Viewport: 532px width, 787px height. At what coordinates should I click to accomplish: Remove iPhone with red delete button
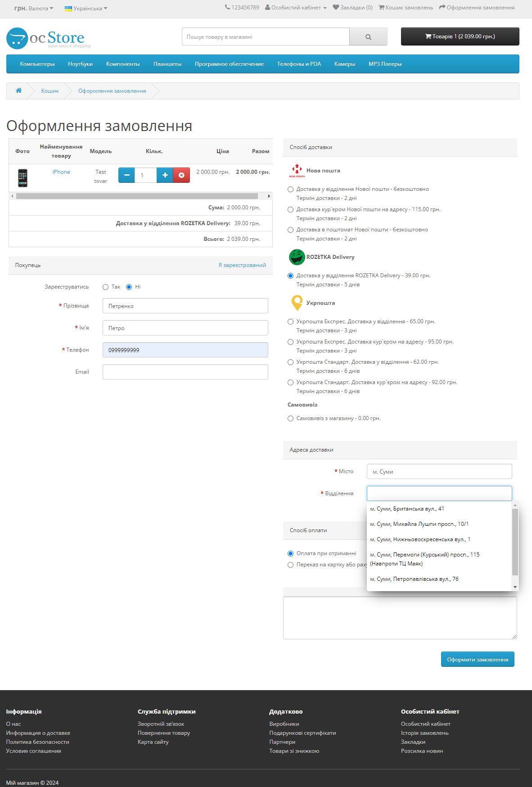[181, 175]
